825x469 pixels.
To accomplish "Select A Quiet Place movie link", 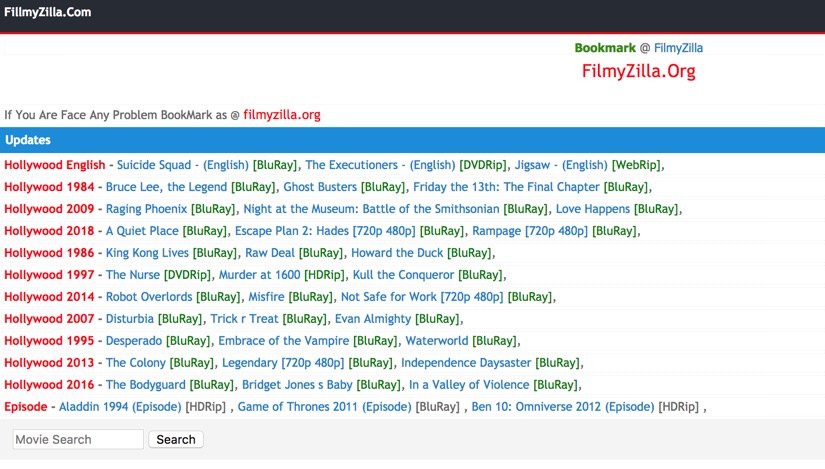I will coord(142,231).
